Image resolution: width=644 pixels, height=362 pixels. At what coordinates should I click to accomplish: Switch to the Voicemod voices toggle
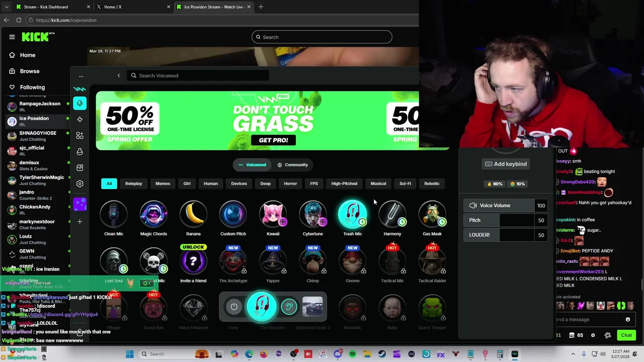tap(252, 165)
